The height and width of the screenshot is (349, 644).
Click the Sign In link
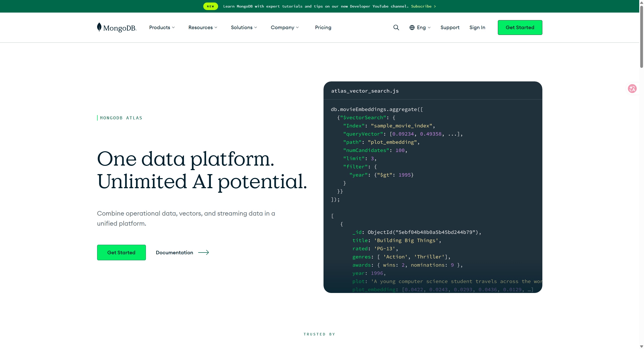pyautogui.click(x=477, y=27)
